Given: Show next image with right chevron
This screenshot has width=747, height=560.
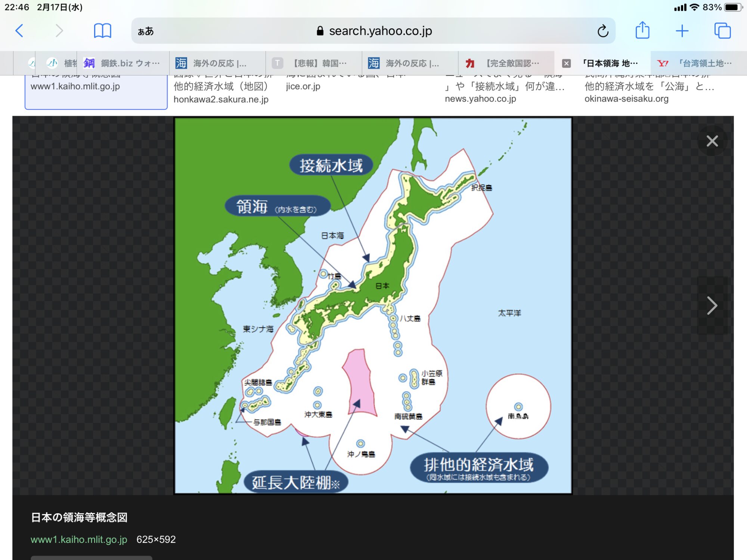Looking at the screenshot, I should (712, 305).
